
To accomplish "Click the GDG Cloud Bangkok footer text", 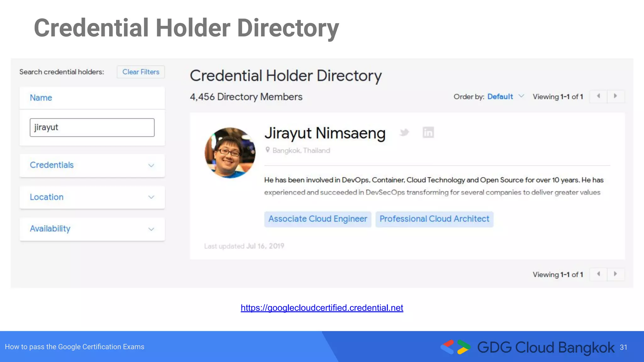I will pyautogui.click(x=546, y=348).
